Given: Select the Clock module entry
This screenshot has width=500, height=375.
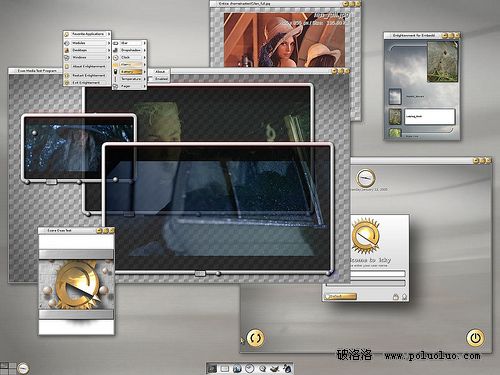Looking at the screenshot, I should 129,57.
